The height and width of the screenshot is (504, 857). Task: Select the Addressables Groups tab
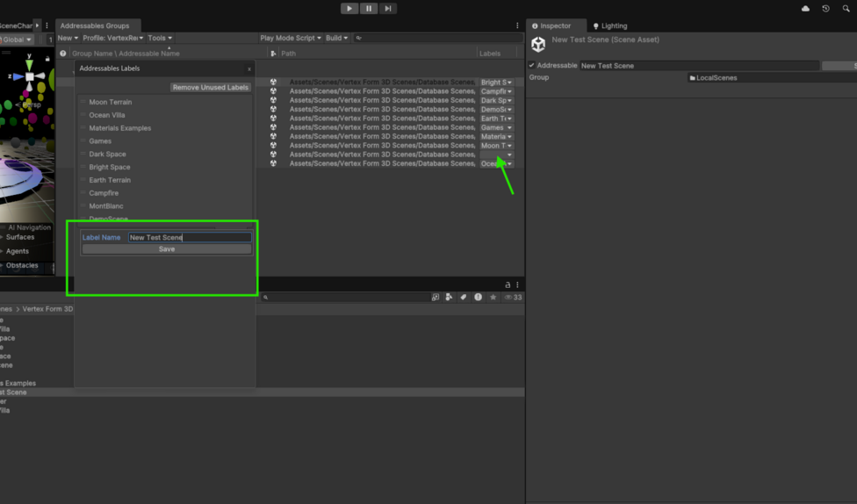(94, 26)
